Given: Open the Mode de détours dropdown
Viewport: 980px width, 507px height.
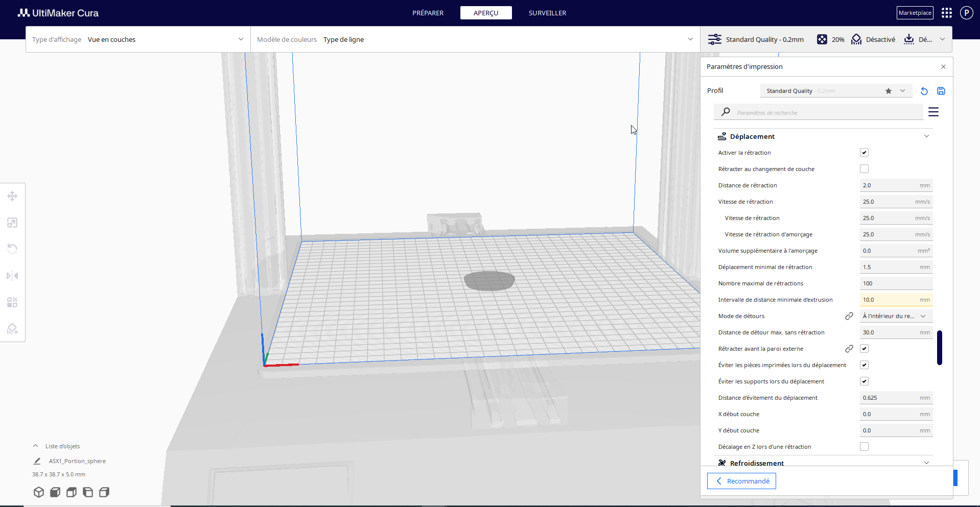Looking at the screenshot, I should tap(896, 316).
